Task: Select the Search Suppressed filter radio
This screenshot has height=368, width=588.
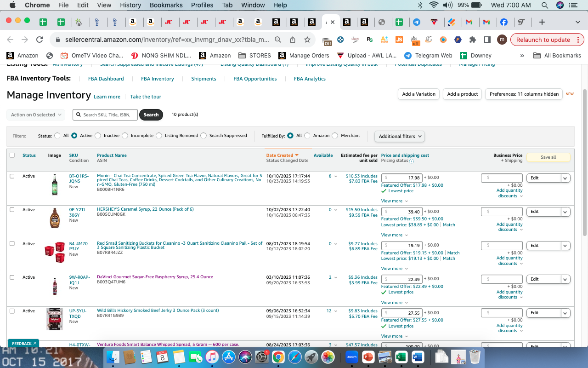Action: point(204,136)
